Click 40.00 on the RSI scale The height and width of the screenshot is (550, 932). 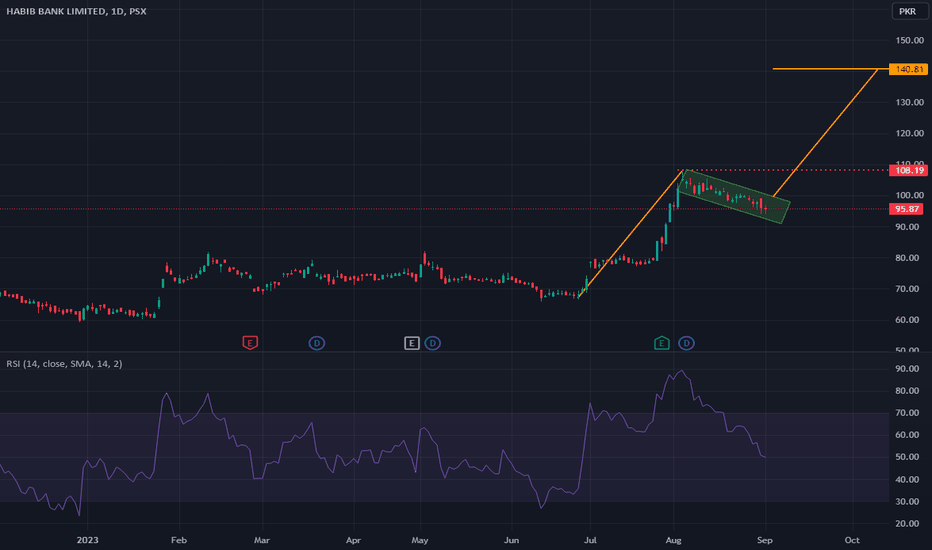point(907,479)
